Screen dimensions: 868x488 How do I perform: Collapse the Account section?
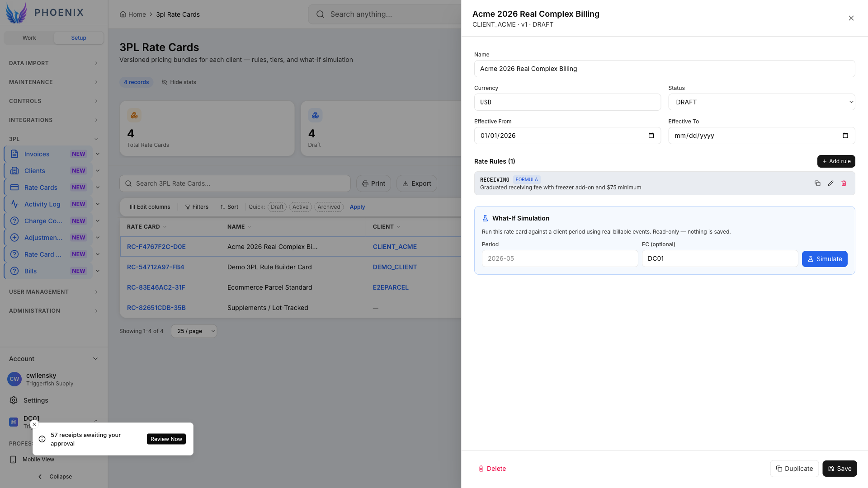coord(53,359)
